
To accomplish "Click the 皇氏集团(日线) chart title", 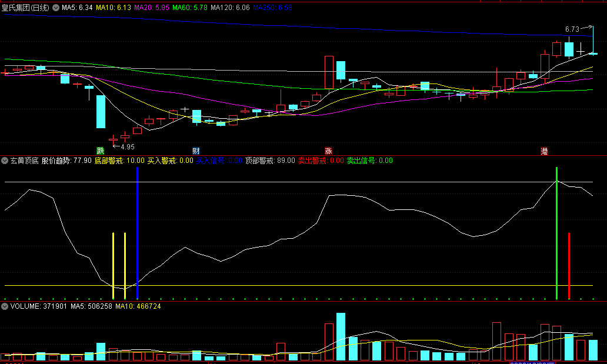I will pos(25,8).
